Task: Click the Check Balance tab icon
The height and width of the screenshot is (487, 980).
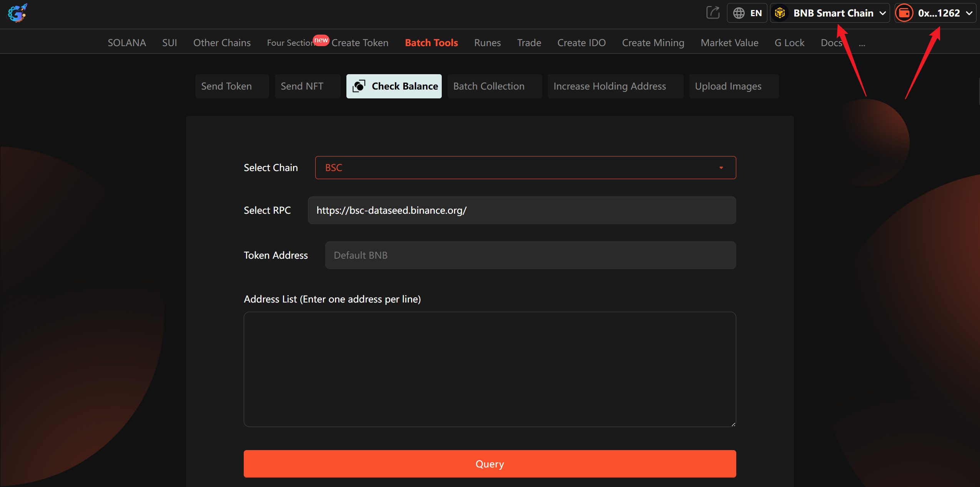Action: pos(359,86)
